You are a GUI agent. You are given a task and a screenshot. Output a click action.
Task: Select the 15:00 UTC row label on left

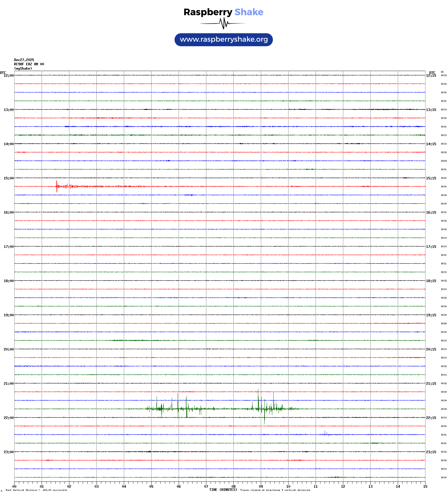[x=9, y=178]
